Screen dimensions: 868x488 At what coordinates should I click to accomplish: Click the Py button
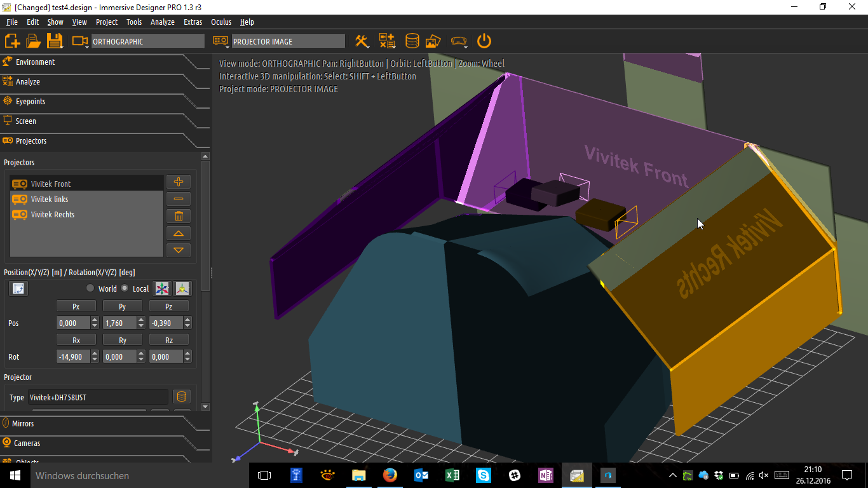tap(123, 306)
